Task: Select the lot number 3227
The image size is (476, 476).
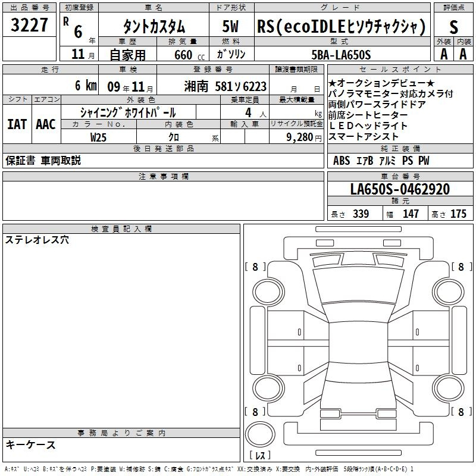Action: point(29,26)
